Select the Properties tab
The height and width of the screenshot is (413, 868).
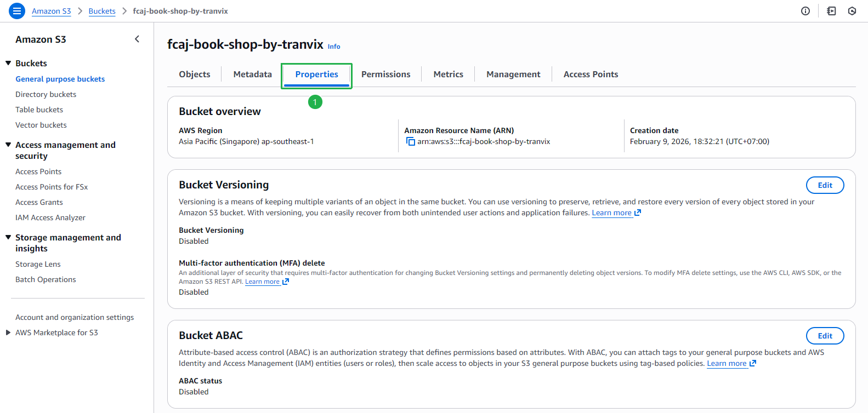coord(317,74)
